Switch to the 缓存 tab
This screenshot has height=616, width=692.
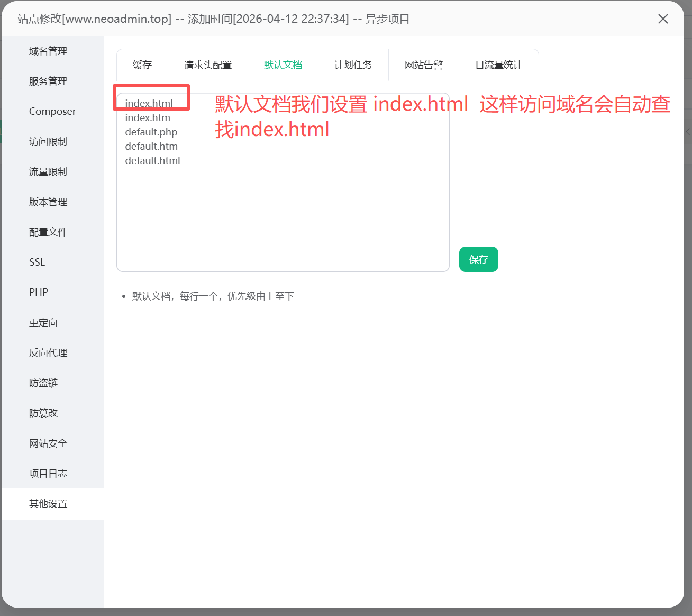tap(142, 65)
